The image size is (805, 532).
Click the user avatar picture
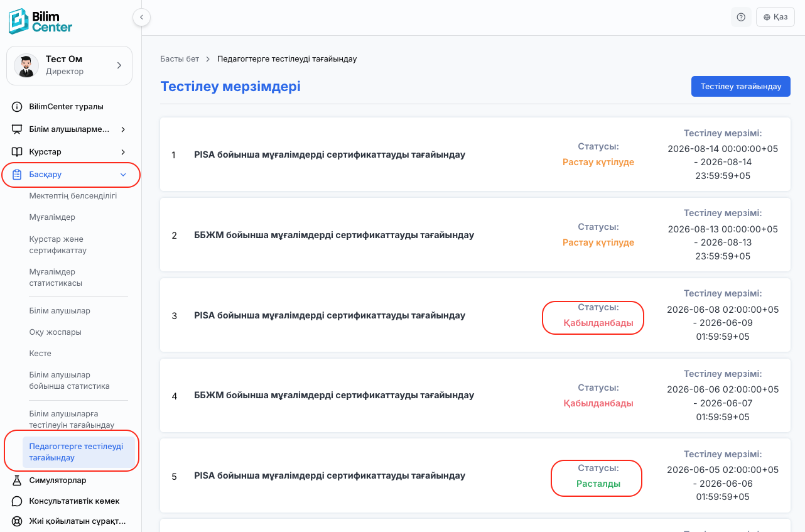click(26, 65)
